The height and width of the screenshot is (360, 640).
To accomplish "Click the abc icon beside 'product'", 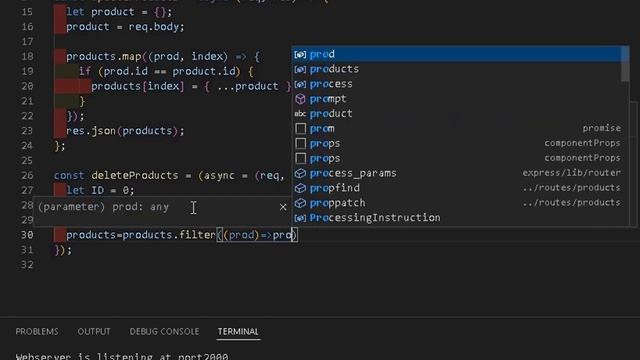I will click(300, 114).
